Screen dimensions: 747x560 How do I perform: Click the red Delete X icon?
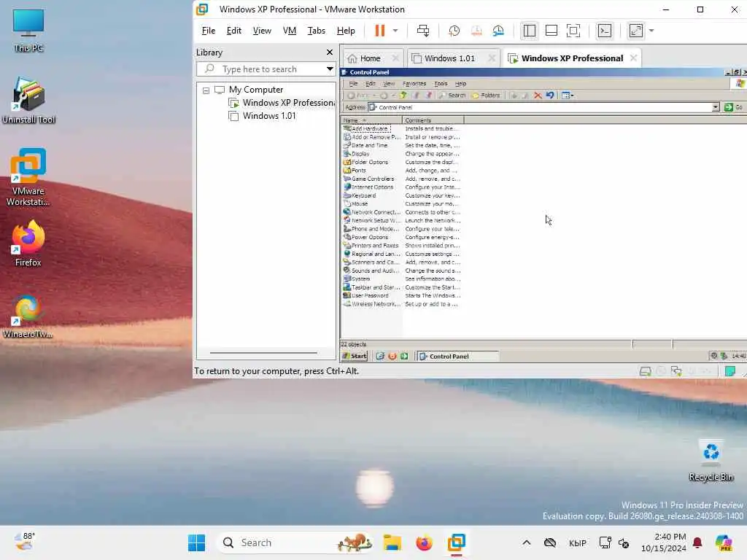coord(538,96)
